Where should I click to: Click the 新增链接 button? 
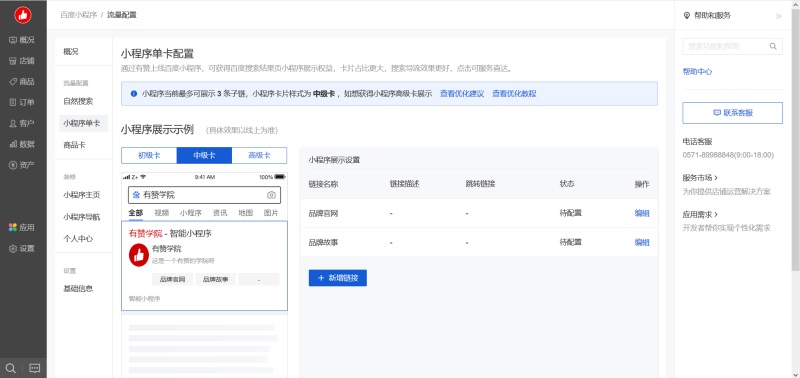tap(338, 278)
